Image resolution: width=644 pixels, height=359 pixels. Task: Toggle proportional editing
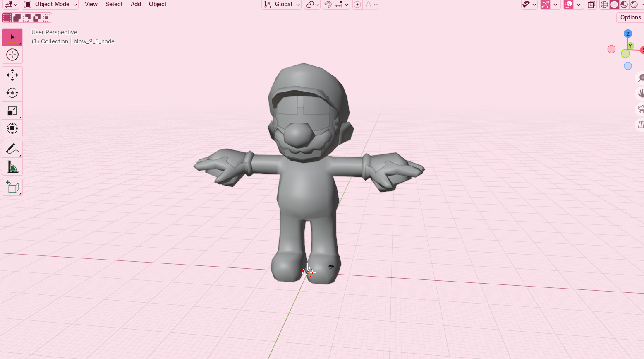click(x=357, y=5)
